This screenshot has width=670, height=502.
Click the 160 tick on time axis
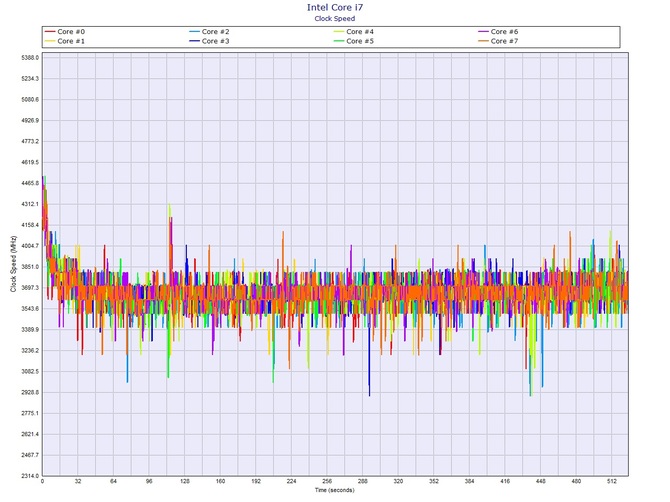[x=220, y=481]
